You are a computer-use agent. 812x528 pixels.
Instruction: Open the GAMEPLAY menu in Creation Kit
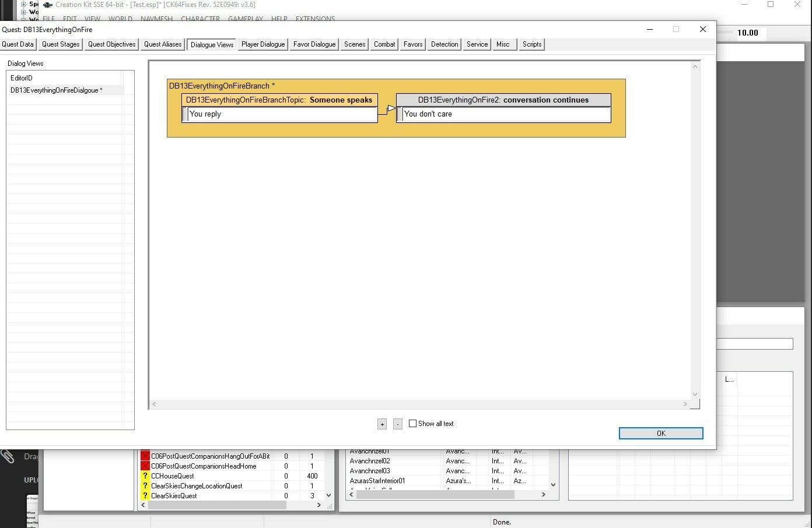click(x=246, y=19)
